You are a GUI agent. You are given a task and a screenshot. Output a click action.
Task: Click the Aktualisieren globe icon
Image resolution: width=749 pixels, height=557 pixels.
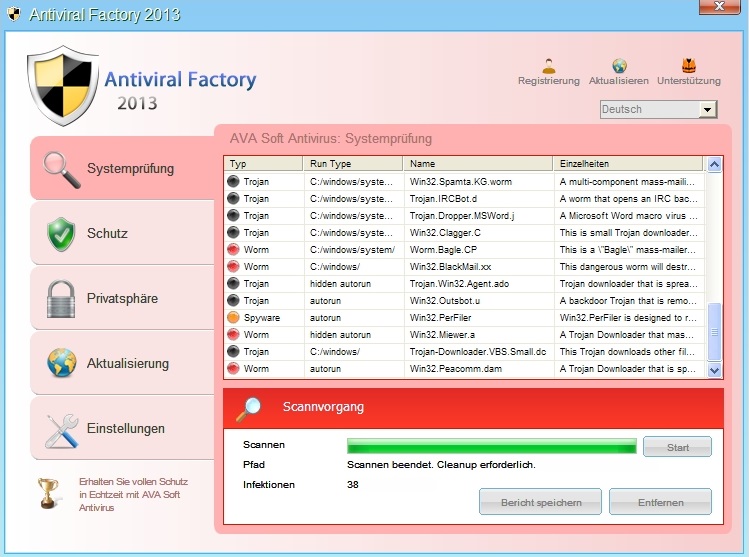pos(619,66)
